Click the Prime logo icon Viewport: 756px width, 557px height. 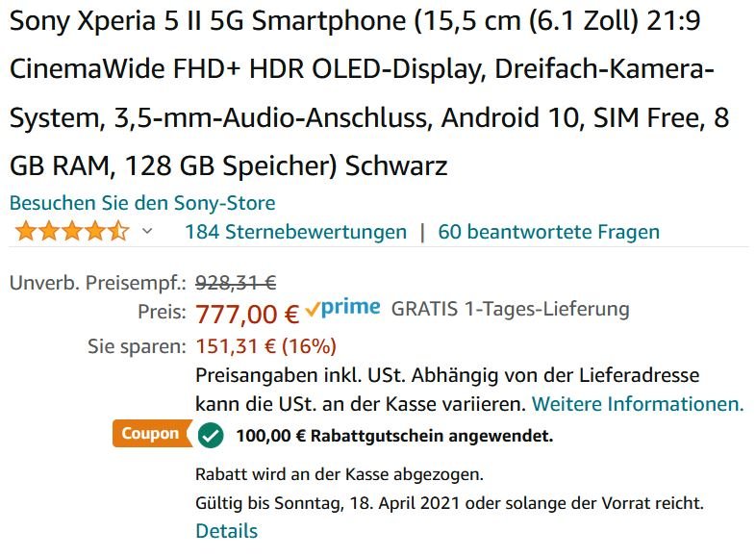click(342, 308)
